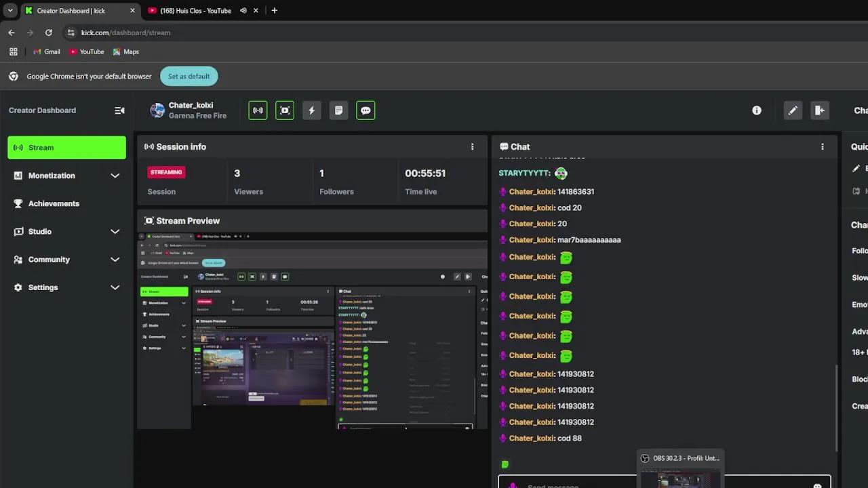View site information icon in address bar
The image size is (868, 488).
[71, 33]
